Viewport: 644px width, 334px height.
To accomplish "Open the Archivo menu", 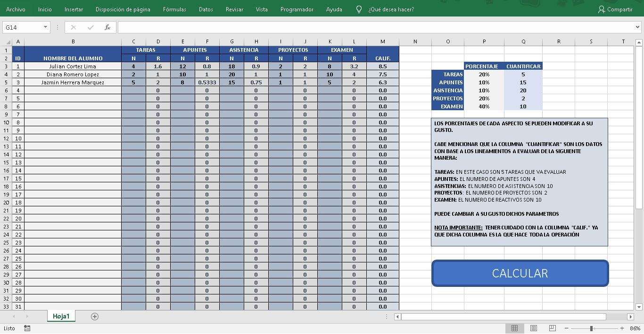I will pyautogui.click(x=16, y=9).
